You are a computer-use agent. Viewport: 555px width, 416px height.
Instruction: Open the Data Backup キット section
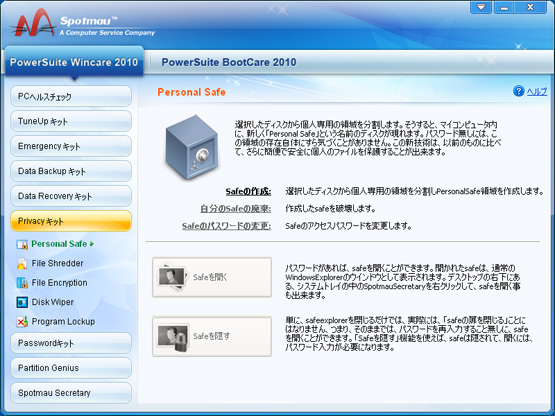71,171
